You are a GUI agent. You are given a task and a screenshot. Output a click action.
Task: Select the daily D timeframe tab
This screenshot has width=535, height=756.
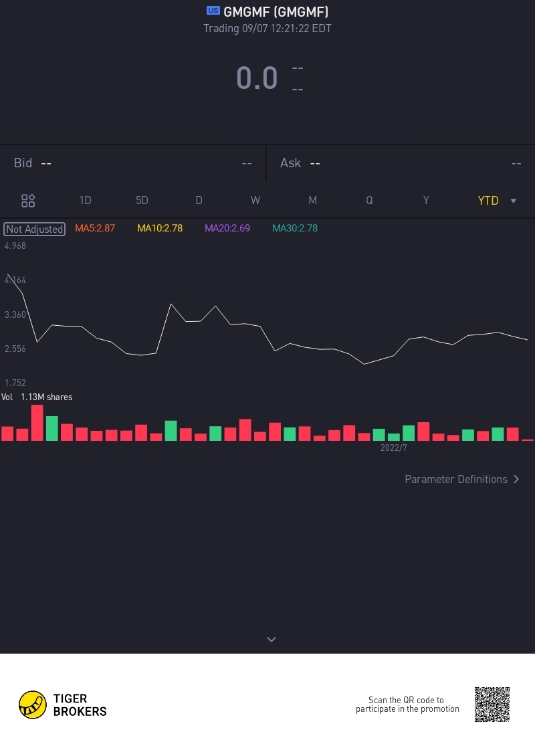coord(199,201)
